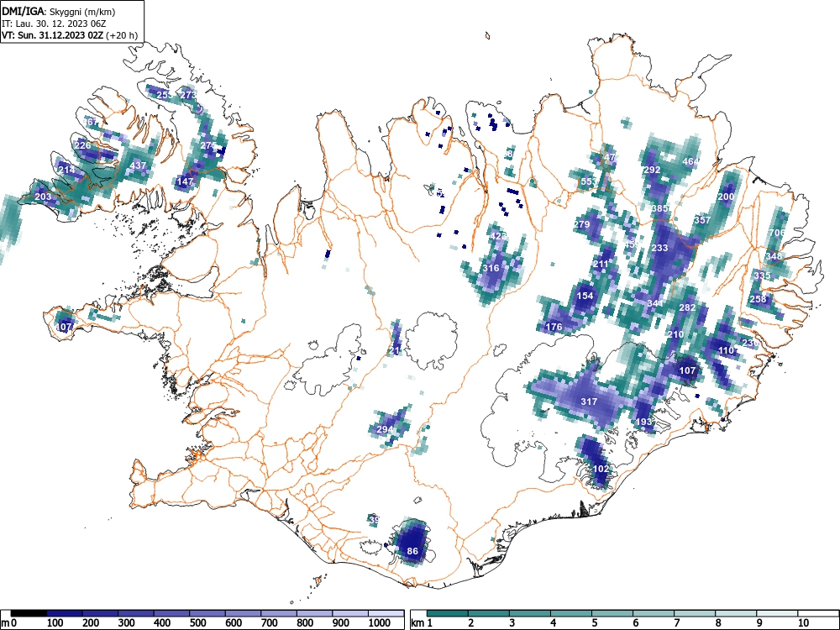Click the visibility value 292 in the northeast
The width and height of the screenshot is (840, 630).
pyautogui.click(x=652, y=170)
